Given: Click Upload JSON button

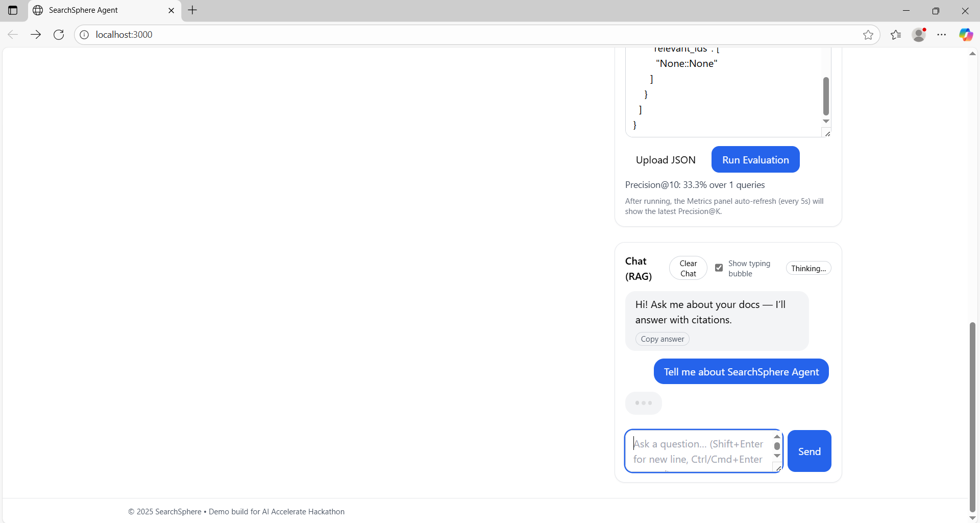Looking at the screenshot, I should click(x=666, y=160).
